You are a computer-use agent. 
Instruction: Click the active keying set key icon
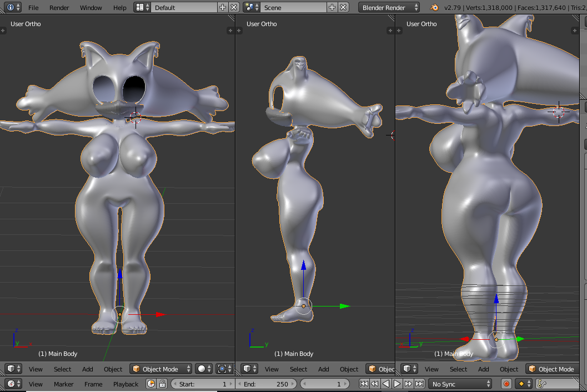point(541,384)
